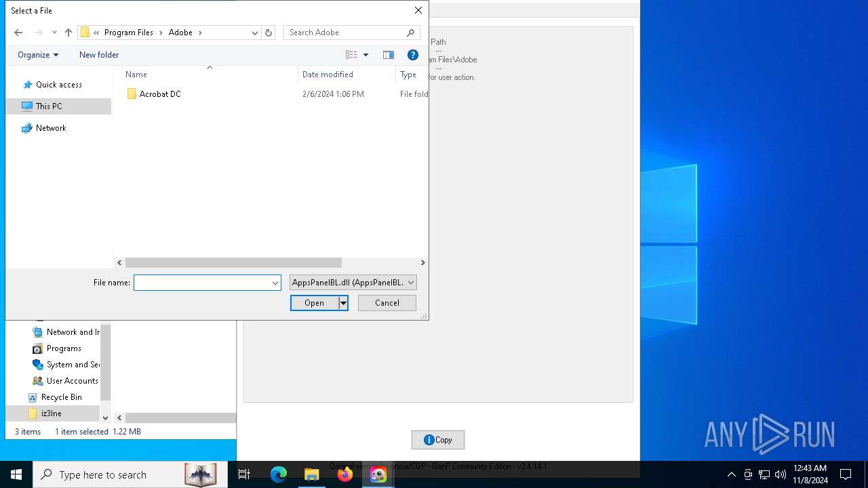Switch to the running patcher app on taskbar
The image size is (868, 488).
[x=378, y=474]
